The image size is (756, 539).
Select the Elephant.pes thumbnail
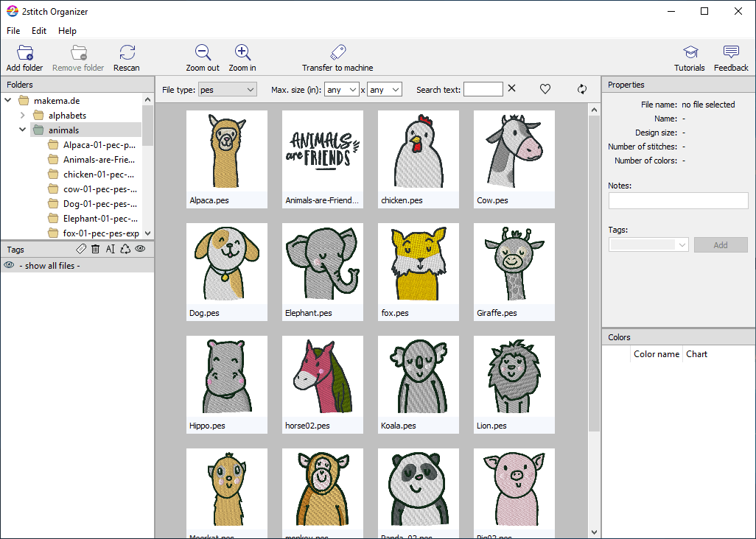pos(323,272)
